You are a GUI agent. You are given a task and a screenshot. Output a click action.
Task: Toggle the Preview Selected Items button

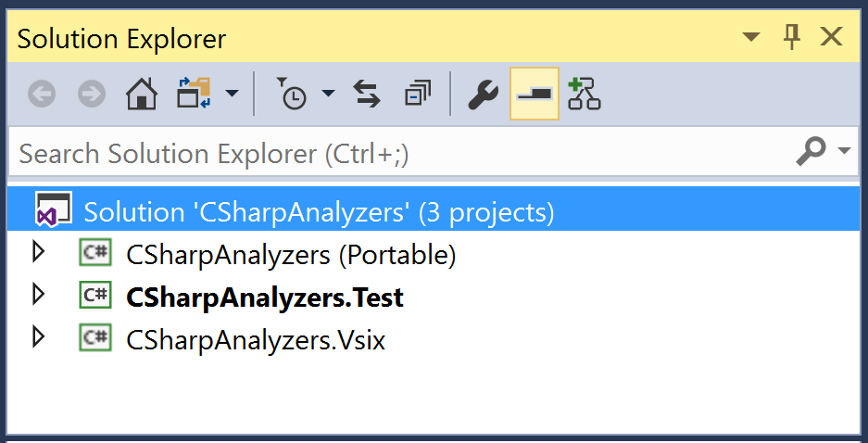[x=535, y=94]
